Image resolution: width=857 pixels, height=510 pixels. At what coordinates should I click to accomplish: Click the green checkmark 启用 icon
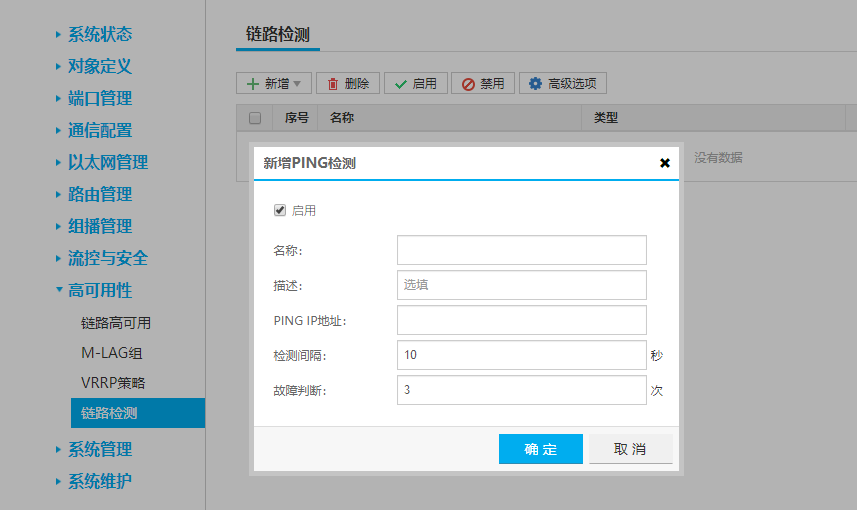(x=400, y=84)
